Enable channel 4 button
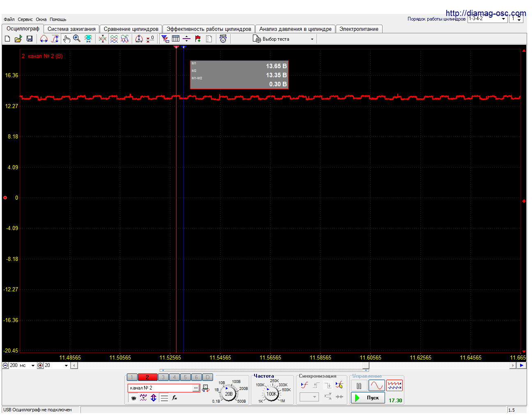The height and width of the screenshot is (415, 532). (174, 377)
